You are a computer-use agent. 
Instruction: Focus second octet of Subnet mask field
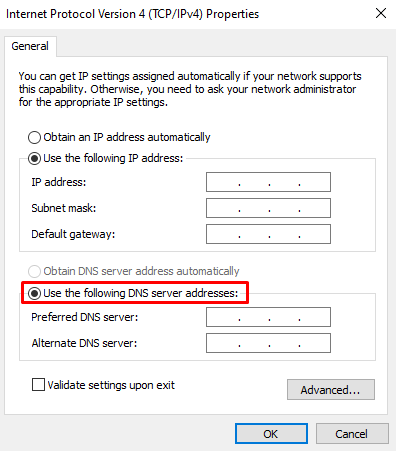(x=254, y=208)
